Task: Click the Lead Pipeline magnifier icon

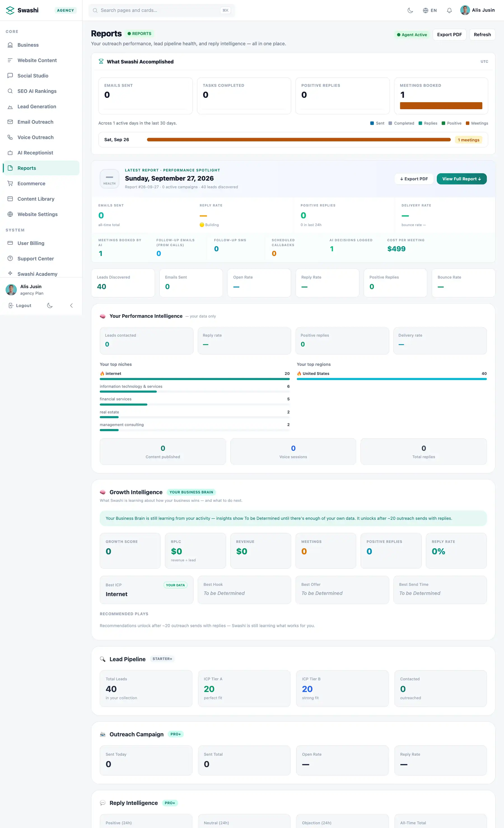Action: (102, 659)
